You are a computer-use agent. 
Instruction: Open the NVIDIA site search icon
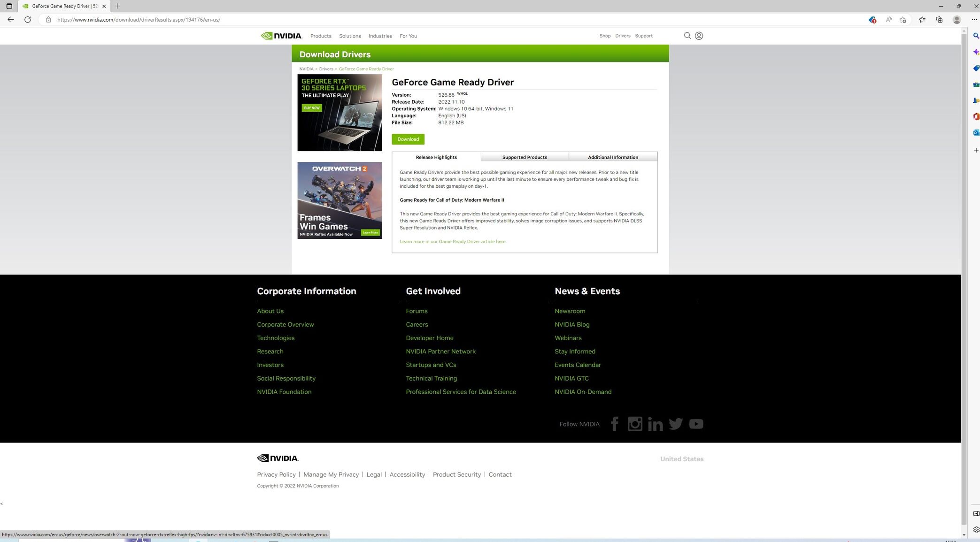click(687, 36)
